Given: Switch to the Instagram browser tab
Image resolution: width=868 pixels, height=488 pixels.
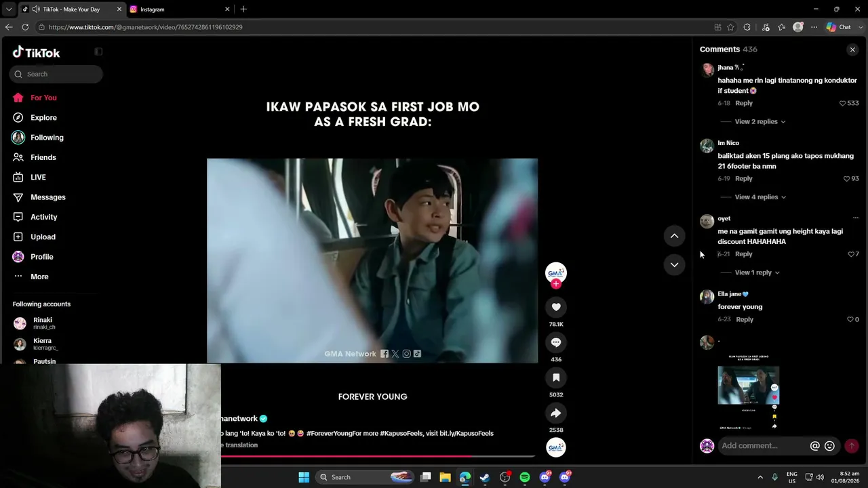Looking at the screenshot, I should (x=179, y=9).
